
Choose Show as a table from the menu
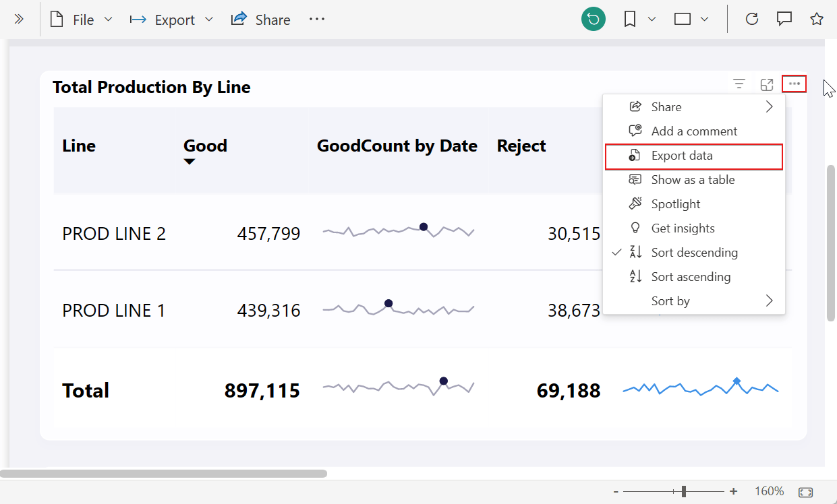point(693,179)
